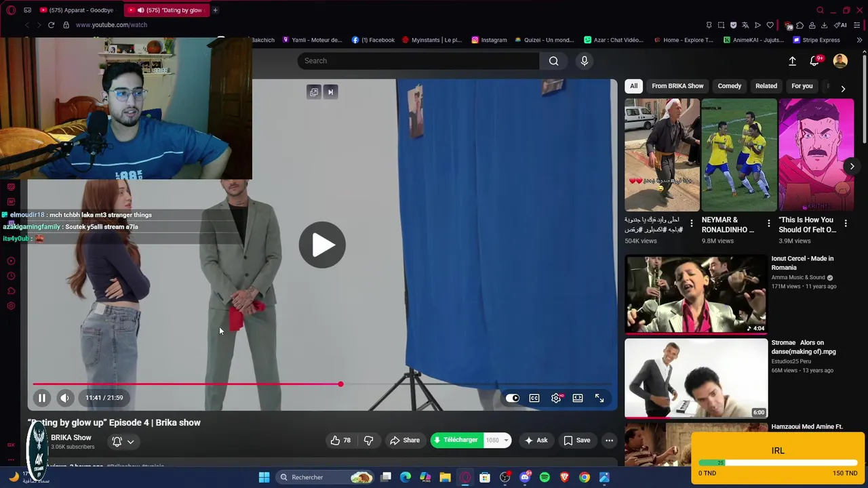
Task: Open browser downloads icon
Action: click(x=824, y=25)
